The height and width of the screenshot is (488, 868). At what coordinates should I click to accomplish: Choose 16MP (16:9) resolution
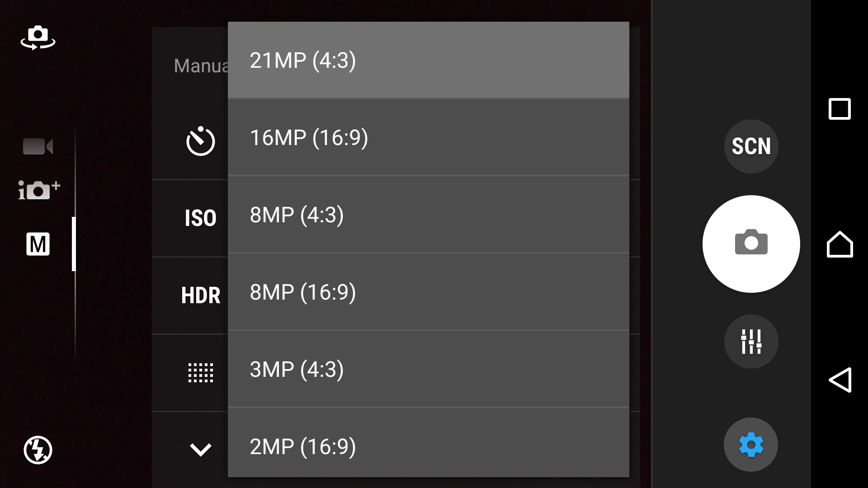(x=428, y=137)
